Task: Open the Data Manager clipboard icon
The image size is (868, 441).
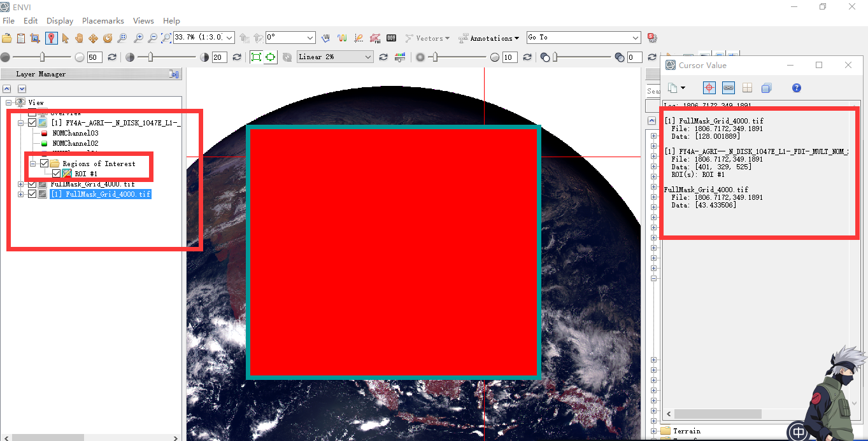Action: (x=21, y=38)
